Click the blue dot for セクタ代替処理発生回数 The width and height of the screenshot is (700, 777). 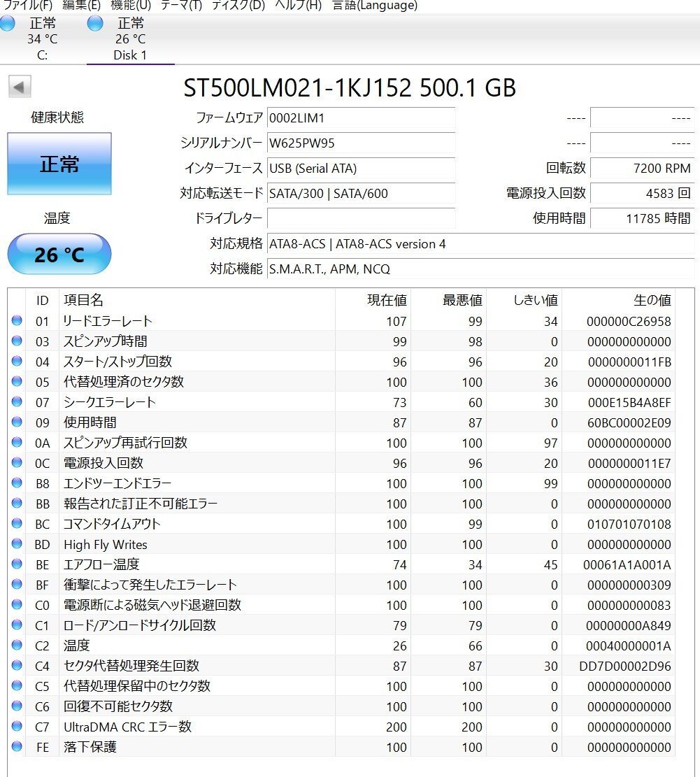[17, 666]
